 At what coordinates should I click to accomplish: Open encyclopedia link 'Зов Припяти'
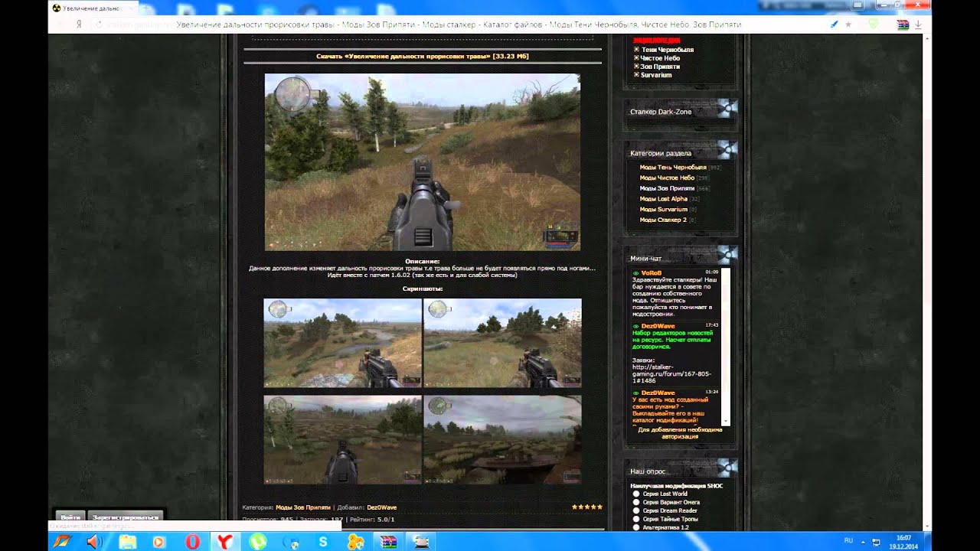click(x=660, y=67)
